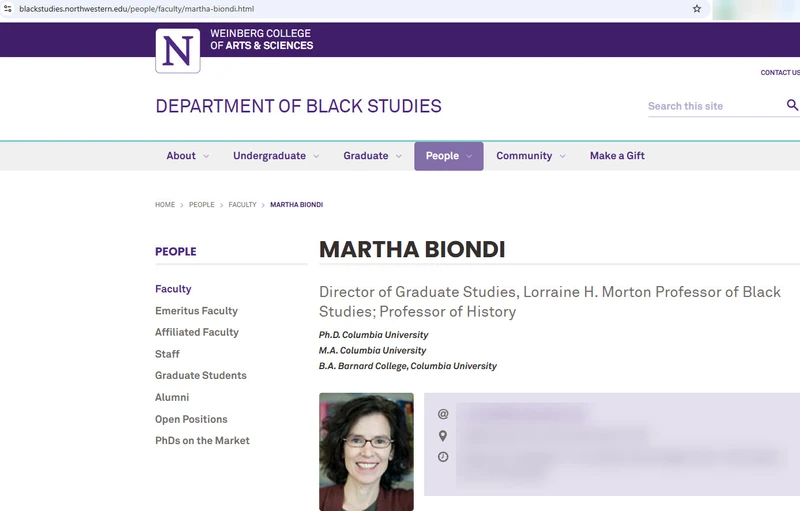Click the office hours clock icon

443,457
